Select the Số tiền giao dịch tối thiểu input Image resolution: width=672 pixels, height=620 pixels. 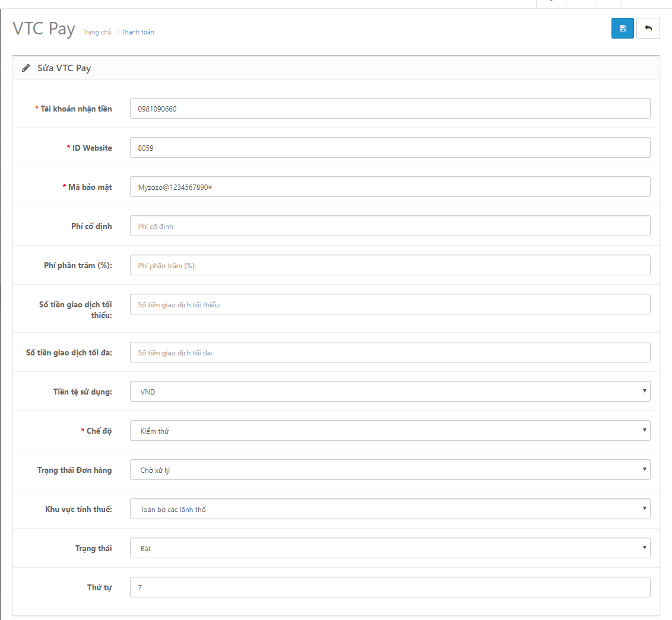[390, 304]
